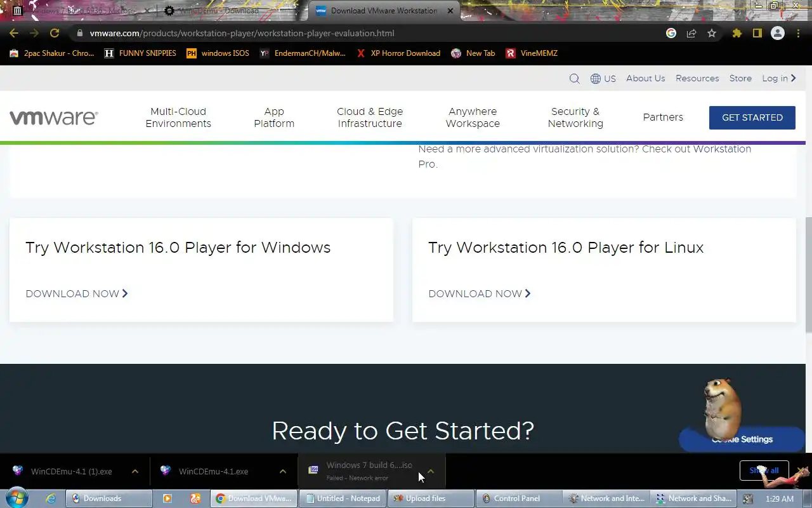812x508 pixels.
Task: Launch Internet Explorer from taskbar
Action: pos(50,498)
